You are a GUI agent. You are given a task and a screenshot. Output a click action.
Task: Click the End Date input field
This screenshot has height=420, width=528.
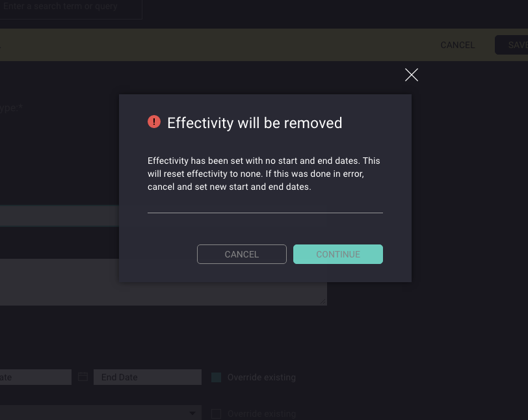click(148, 377)
